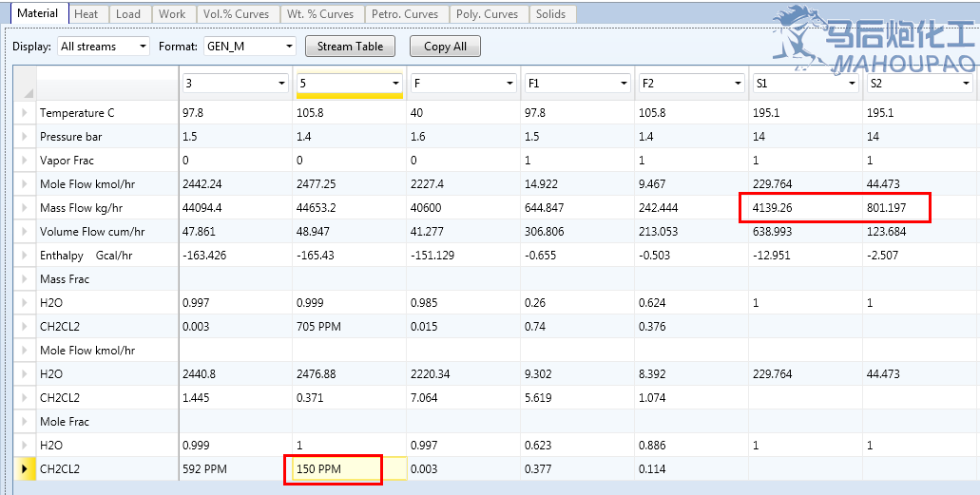Click the Copy All button
Screen dimensions: 980x495
coord(445,47)
